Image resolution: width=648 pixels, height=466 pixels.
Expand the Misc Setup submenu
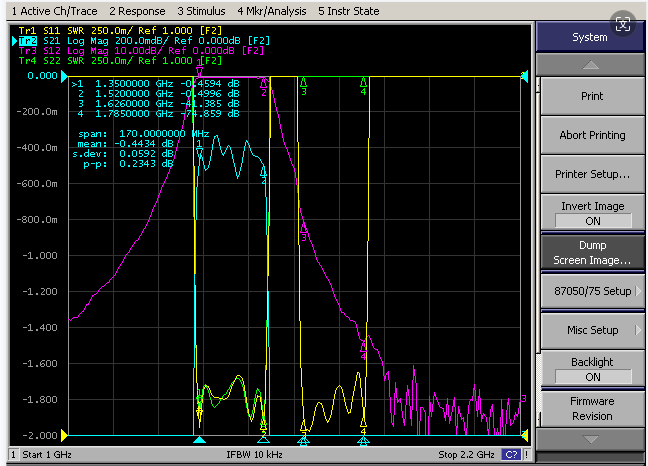click(x=592, y=330)
